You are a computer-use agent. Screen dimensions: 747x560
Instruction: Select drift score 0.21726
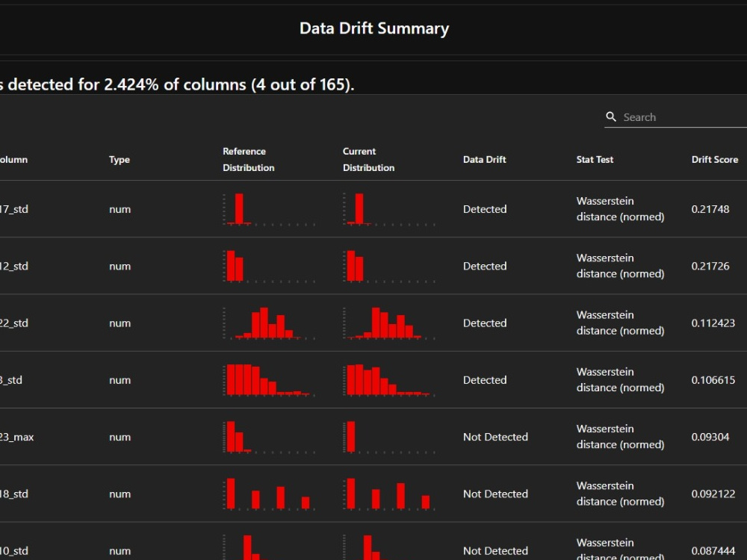710,266
